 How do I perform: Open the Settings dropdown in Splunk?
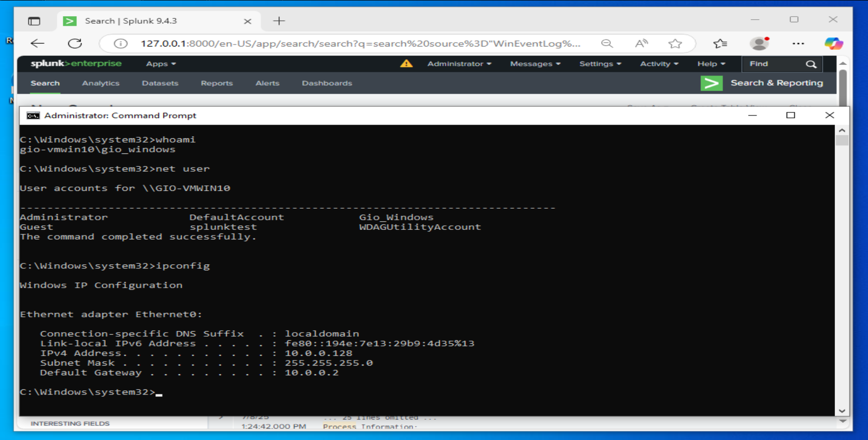click(600, 64)
